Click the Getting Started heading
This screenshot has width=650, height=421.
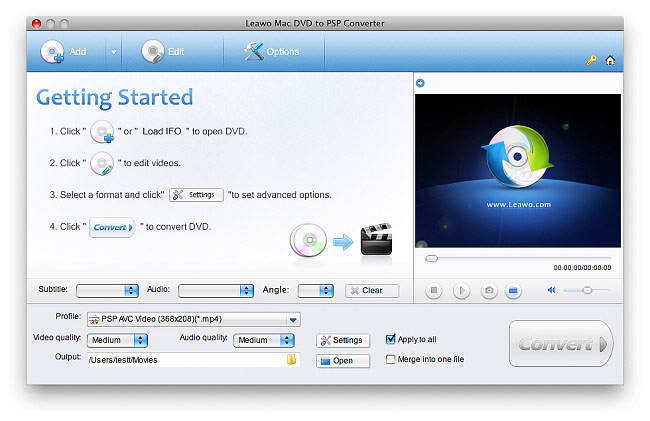[x=114, y=98]
